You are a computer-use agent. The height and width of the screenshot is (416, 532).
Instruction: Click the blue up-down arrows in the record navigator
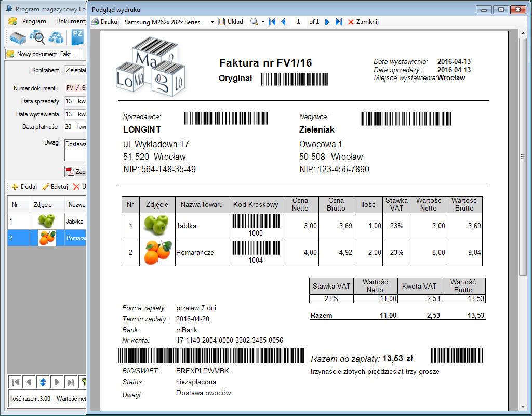tap(43, 382)
